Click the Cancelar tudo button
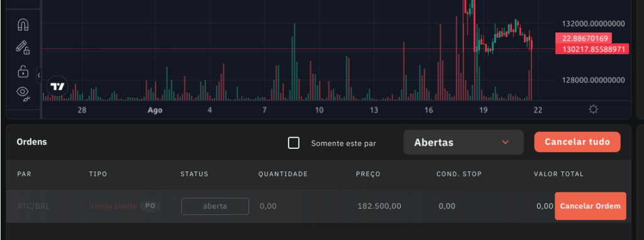This screenshot has height=240, width=644. coord(577,142)
